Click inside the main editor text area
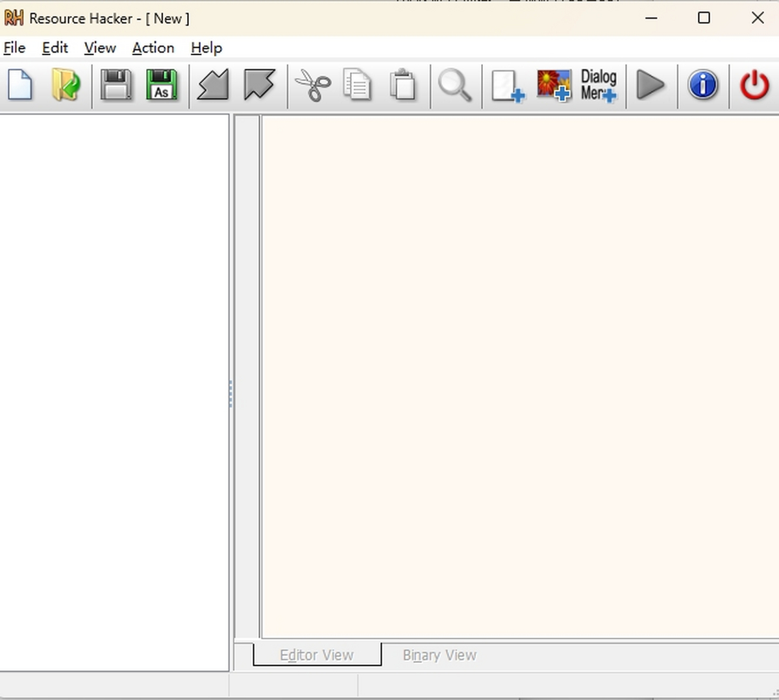Screen dimensions: 779x700 (x=520, y=376)
